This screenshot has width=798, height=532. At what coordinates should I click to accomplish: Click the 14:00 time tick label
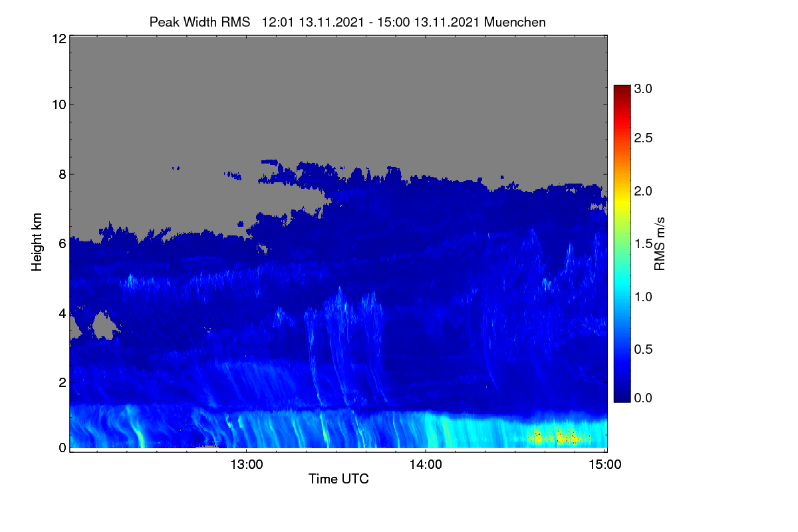tap(426, 465)
